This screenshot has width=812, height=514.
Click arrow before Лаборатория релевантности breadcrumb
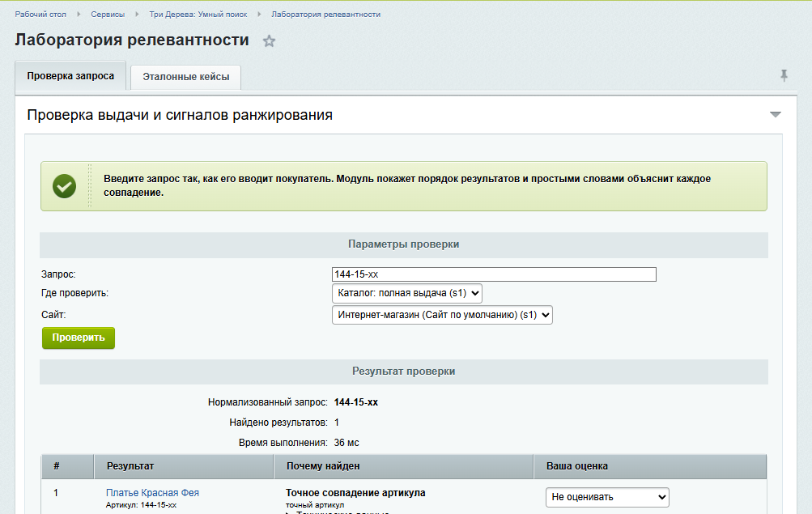259,15
